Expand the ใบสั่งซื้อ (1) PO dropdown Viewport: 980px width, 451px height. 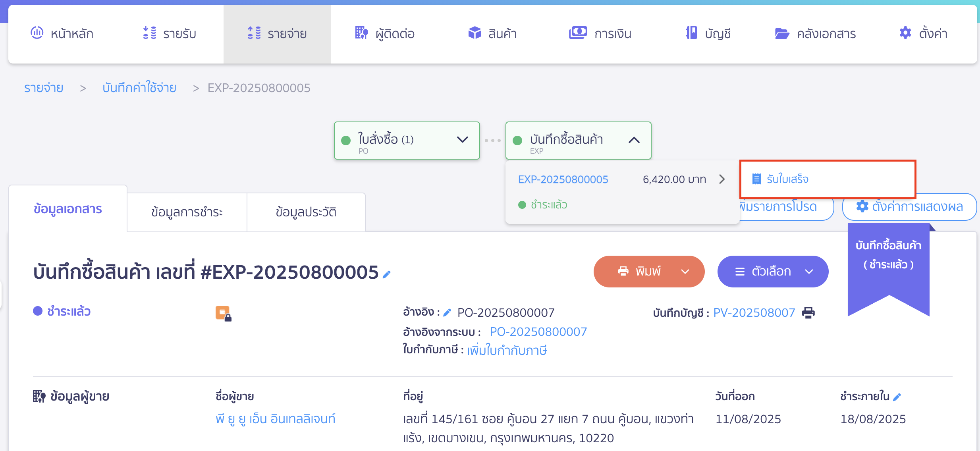407,141
